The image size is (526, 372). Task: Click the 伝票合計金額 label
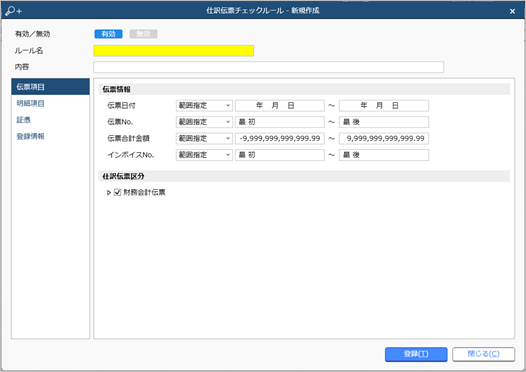click(128, 138)
